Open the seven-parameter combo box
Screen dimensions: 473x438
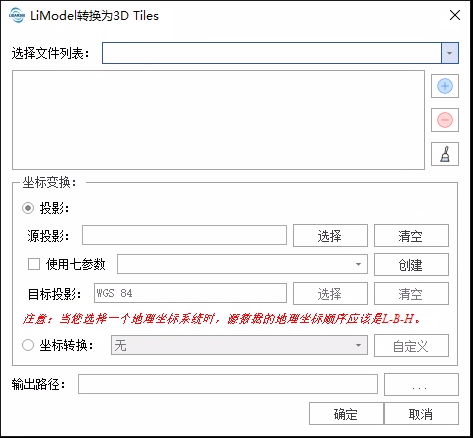click(242, 264)
